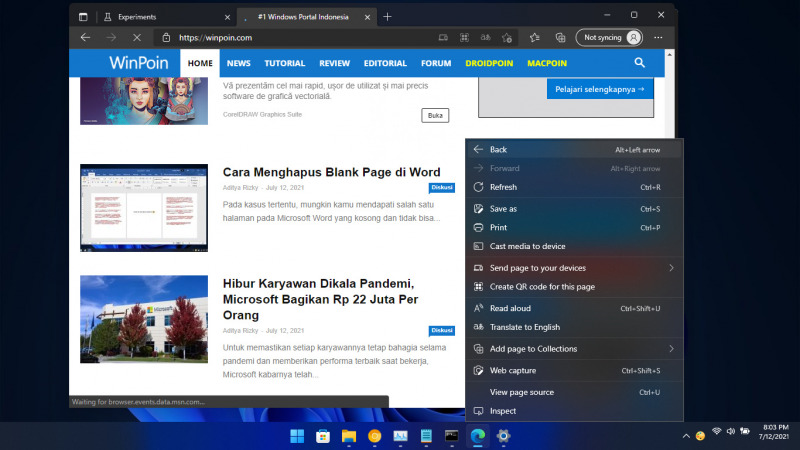The image size is (800, 450).
Task: Open Terminal from taskbar
Action: click(452, 436)
